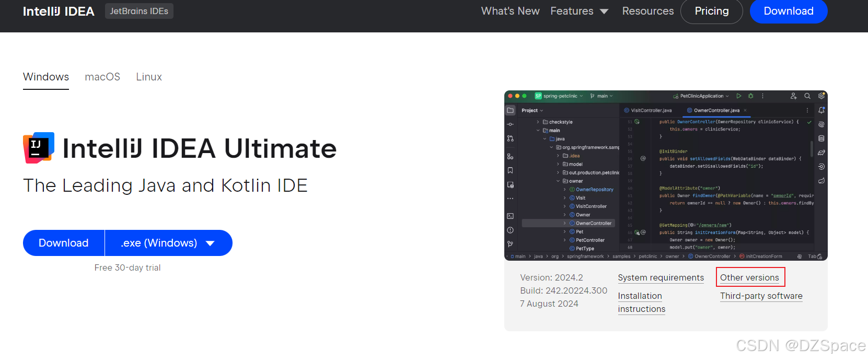Screen dimensions: 868x361
Task: Click the Build: 242.20224.300 text
Action: point(563,290)
